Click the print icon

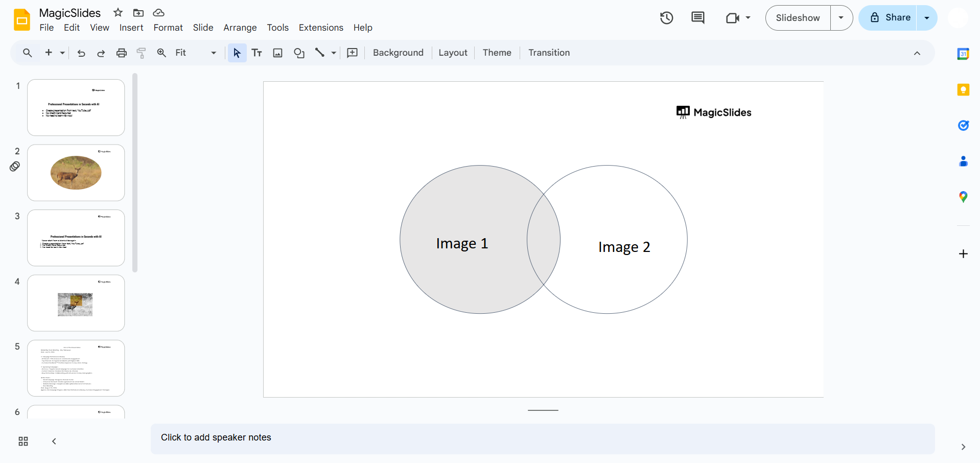pyautogui.click(x=121, y=53)
